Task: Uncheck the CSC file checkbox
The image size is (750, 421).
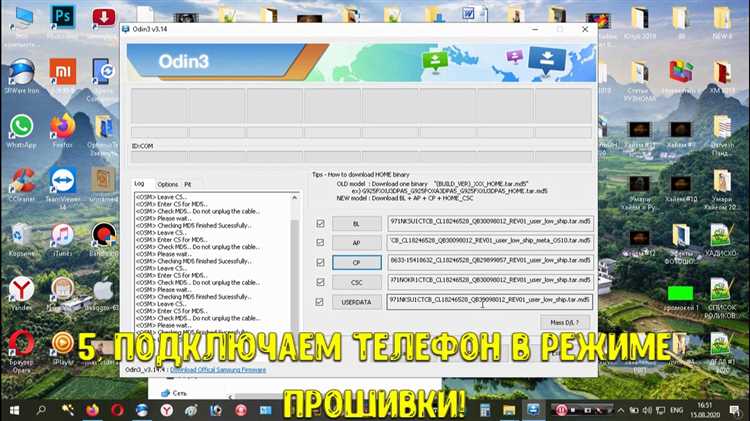Action: click(x=320, y=282)
